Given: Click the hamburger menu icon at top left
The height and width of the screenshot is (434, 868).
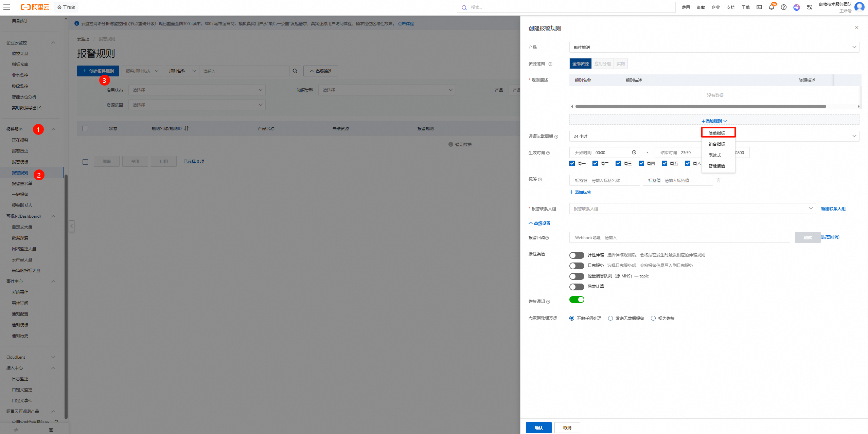Looking at the screenshot, I should click(x=7, y=7).
